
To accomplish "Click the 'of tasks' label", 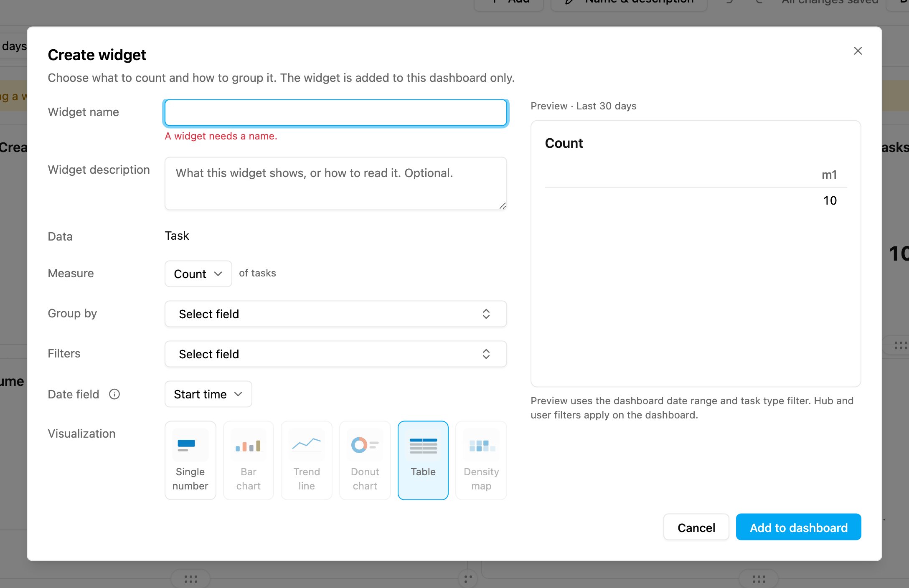I will tap(257, 273).
